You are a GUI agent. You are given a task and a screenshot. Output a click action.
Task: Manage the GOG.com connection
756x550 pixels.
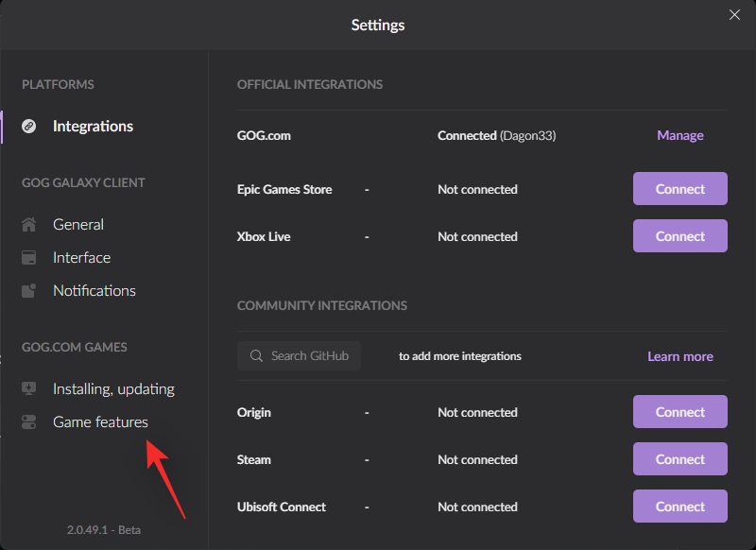(680, 135)
